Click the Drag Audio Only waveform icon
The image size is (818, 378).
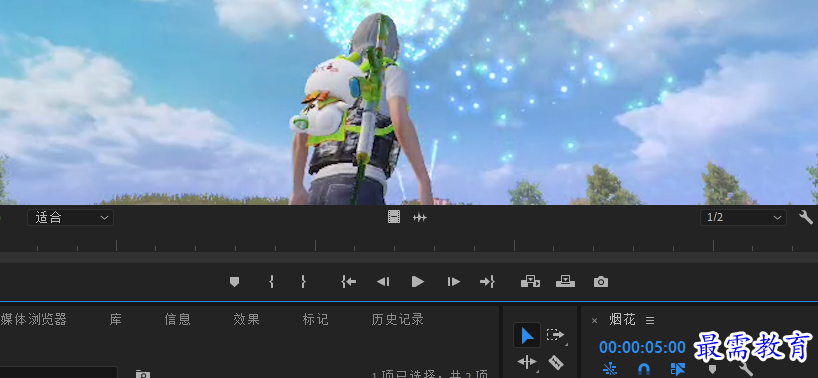coord(420,217)
